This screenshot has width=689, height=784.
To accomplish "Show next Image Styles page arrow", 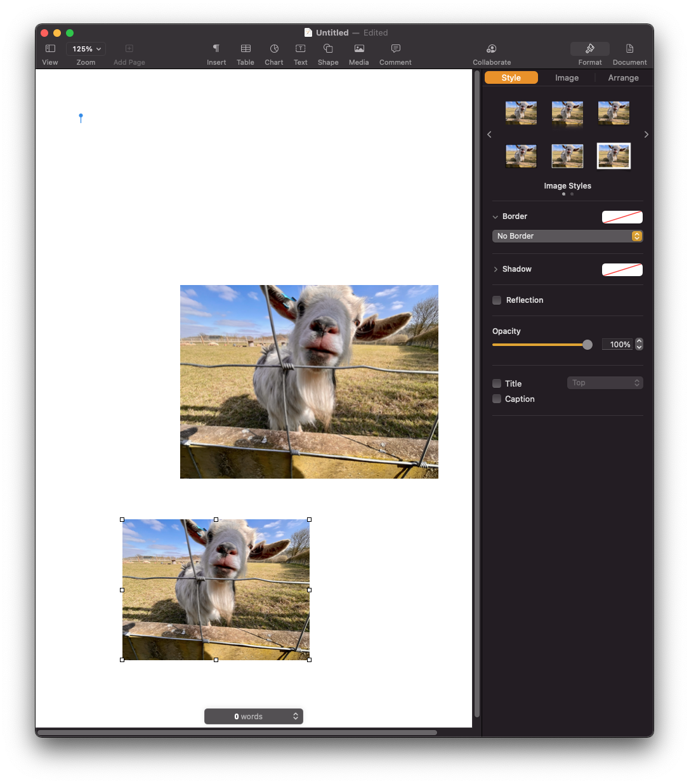I will click(x=646, y=135).
